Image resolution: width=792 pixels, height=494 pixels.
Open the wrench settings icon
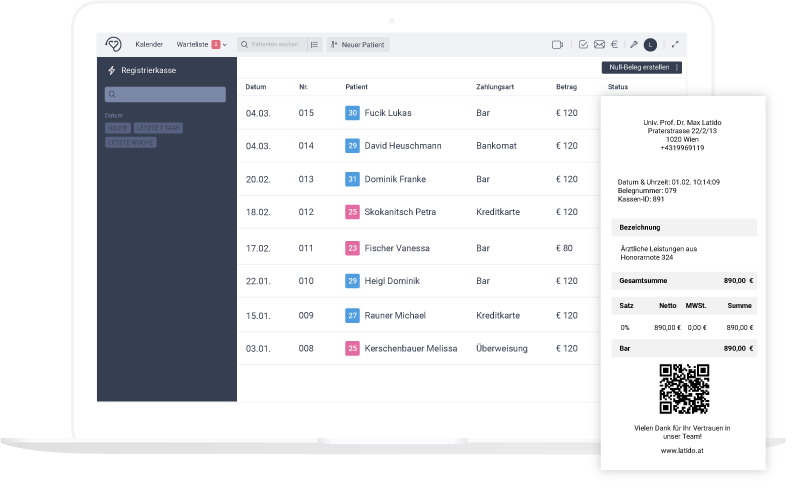[x=634, y=44]
